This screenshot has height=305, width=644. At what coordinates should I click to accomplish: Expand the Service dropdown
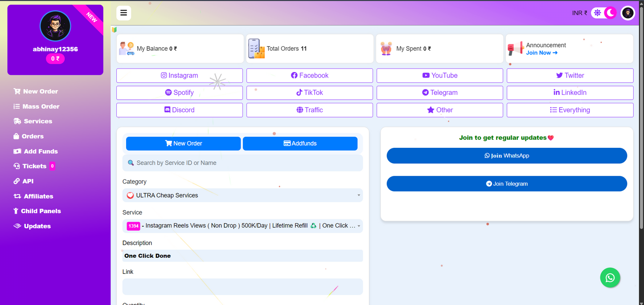pyautogui.click(x=243, y=226)
